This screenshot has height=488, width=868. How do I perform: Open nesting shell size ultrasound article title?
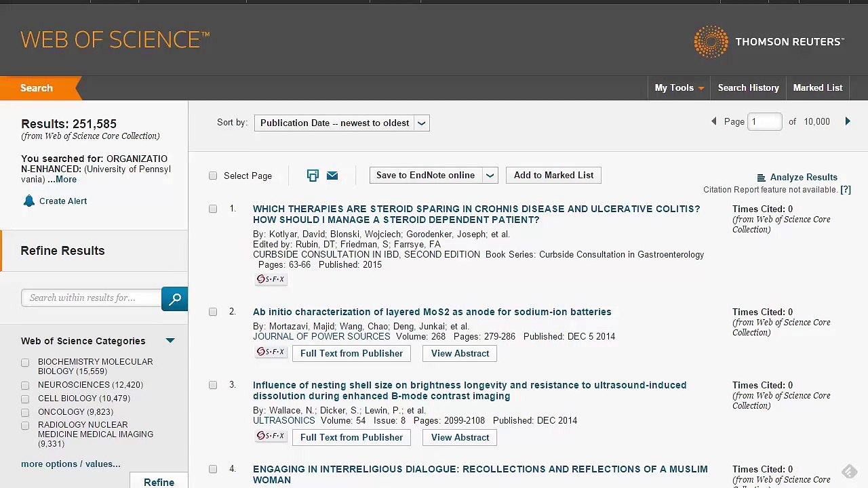pyautogui.click(x=469, y=390)
